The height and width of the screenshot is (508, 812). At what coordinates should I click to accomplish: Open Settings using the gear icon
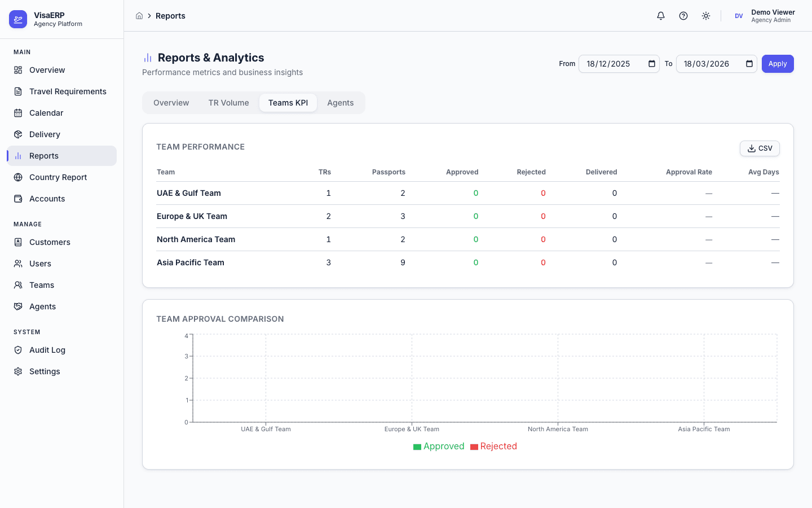pos(18,371)
